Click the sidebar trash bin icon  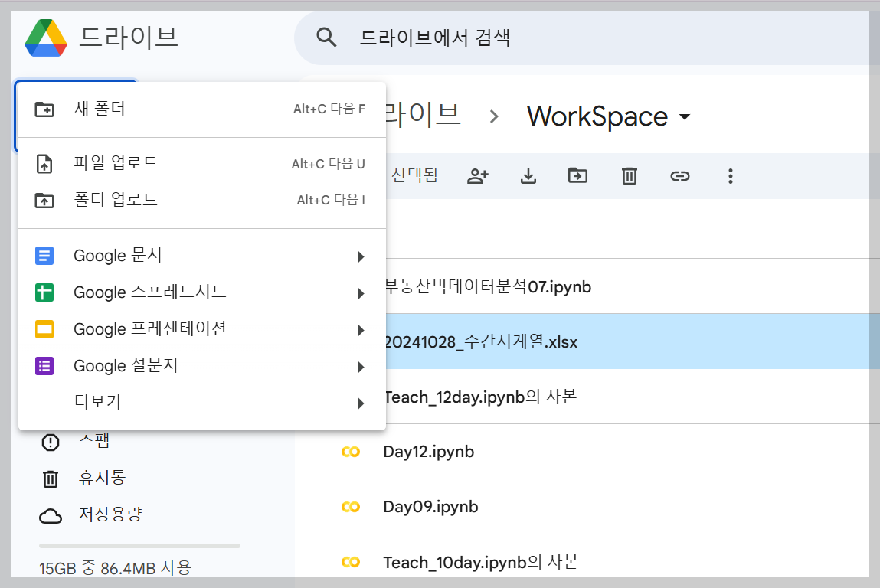(x=51, y=479)
